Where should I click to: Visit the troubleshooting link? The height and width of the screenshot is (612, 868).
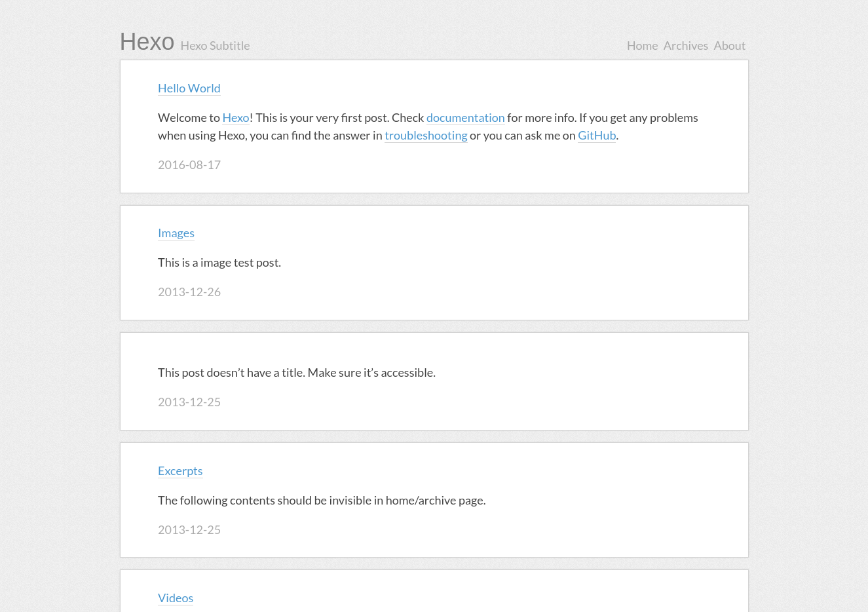pos(426,136)
